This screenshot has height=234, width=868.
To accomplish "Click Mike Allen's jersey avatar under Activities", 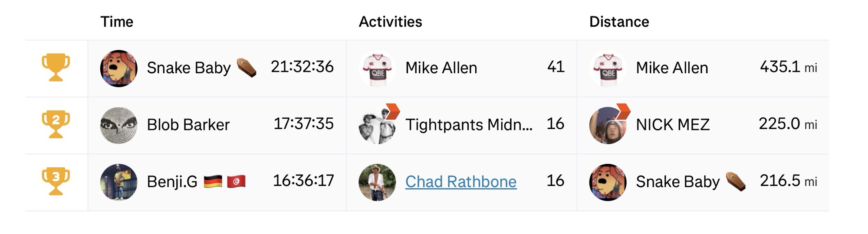I will [377, 68].
